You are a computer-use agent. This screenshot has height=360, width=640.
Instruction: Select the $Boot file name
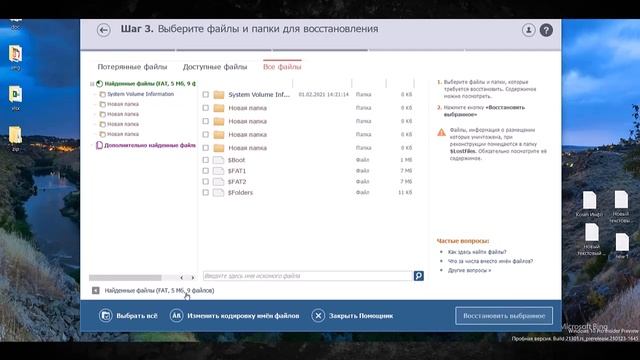point(236,160)
